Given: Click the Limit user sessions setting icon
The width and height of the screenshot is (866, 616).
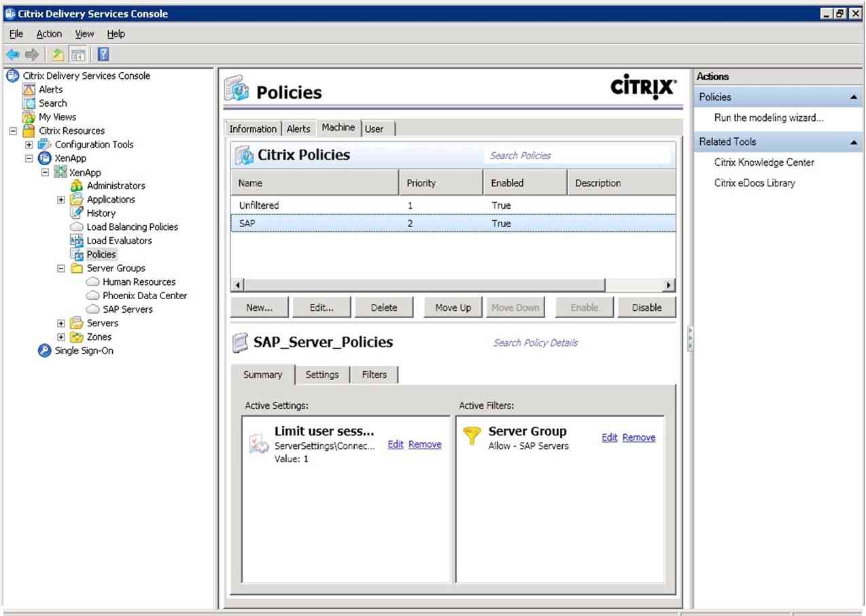Looking at the screenshot, I should 259,443.
